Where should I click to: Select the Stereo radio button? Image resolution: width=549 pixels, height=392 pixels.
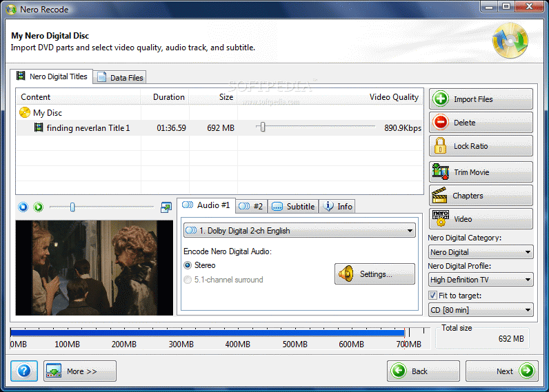pyautogui.click(x=188, y=265)
